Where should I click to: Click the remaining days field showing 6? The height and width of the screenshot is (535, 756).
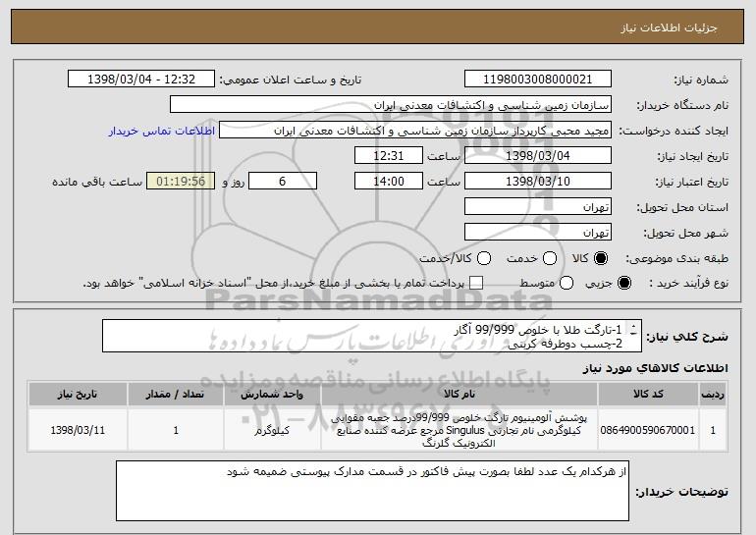click(x=283, y=182)
